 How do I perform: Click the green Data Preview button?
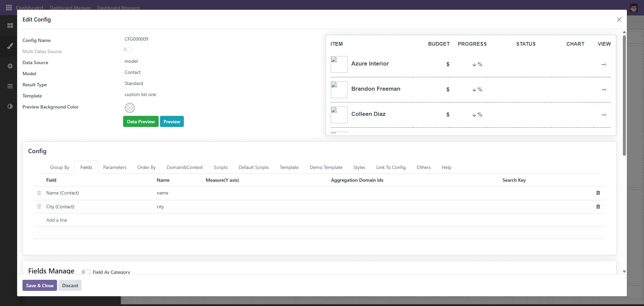[x=141, y=122]
